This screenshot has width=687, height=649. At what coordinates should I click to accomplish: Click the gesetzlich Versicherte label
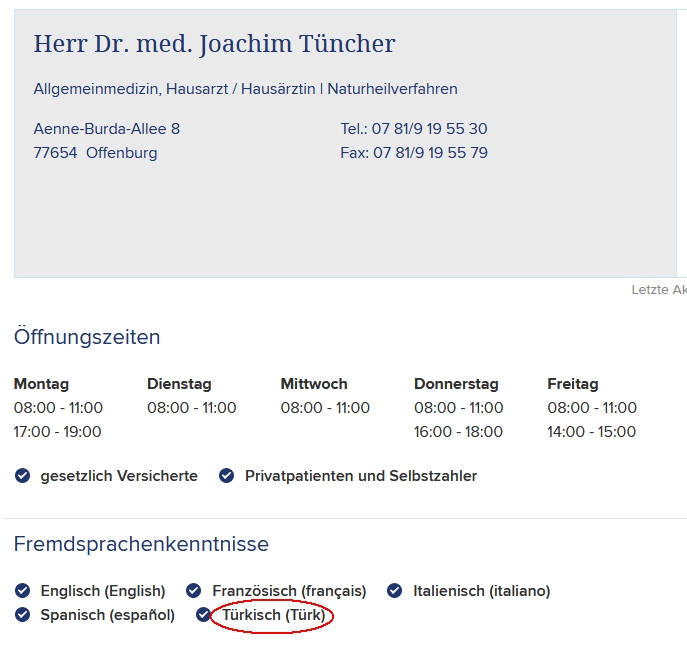click(x=119, y=476)
